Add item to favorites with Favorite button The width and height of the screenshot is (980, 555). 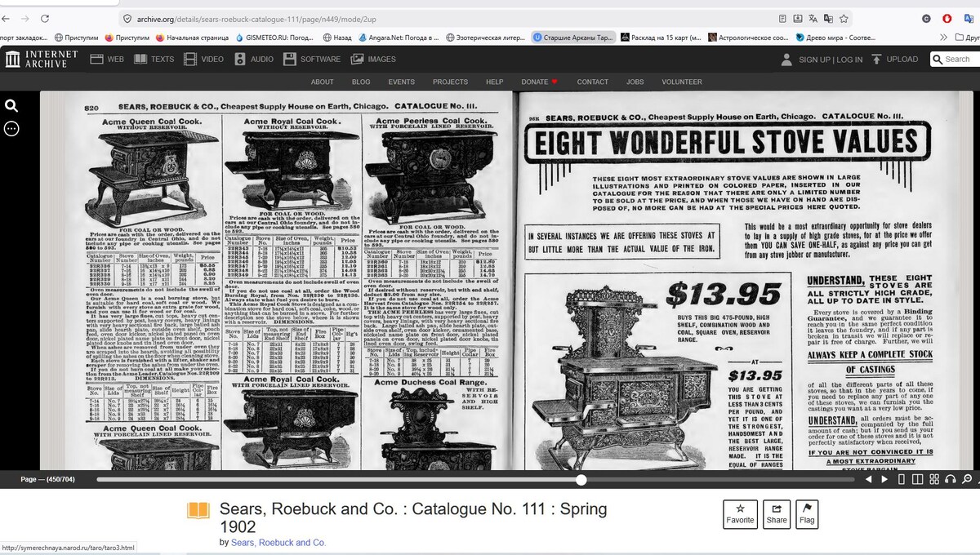(740, 514)
